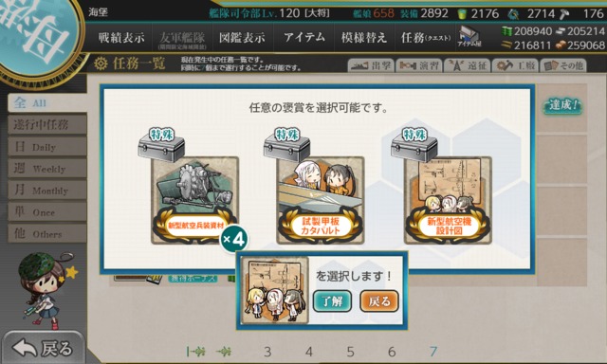
Task: Click the 出撃 sortie filter icon tab
Action: click(371, 65)
